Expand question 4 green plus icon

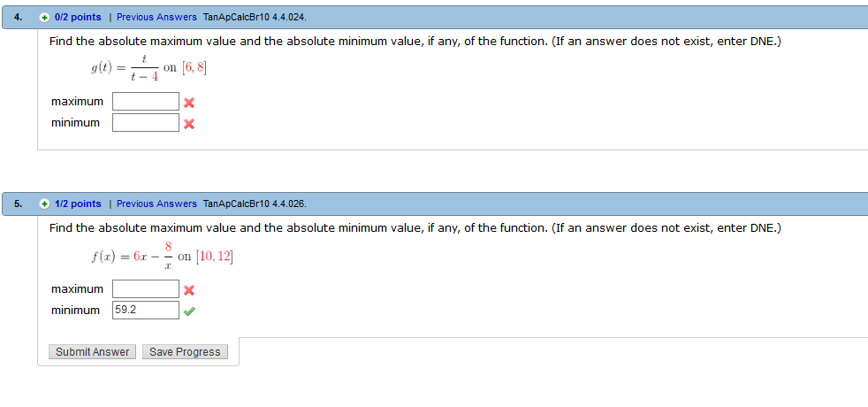click(x=44, y=18)
